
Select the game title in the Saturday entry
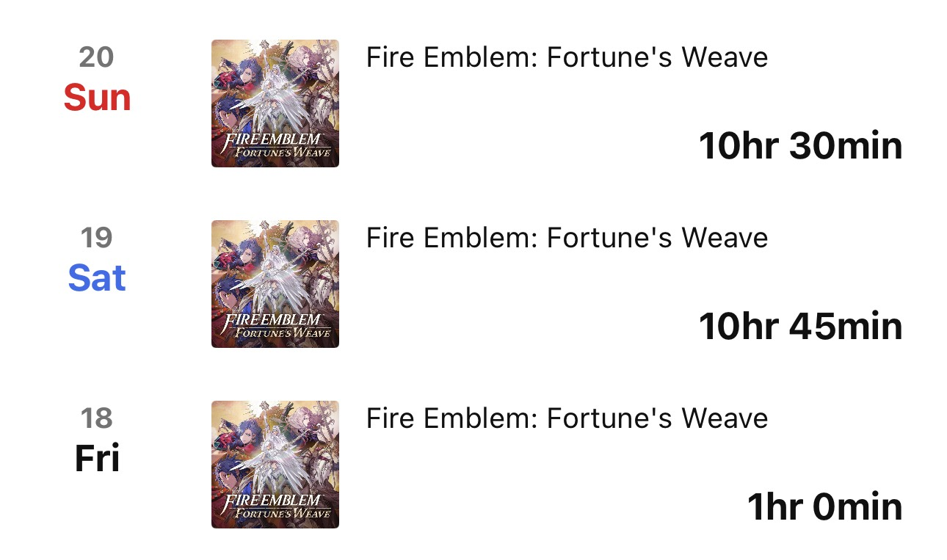[x=567, y=238]
